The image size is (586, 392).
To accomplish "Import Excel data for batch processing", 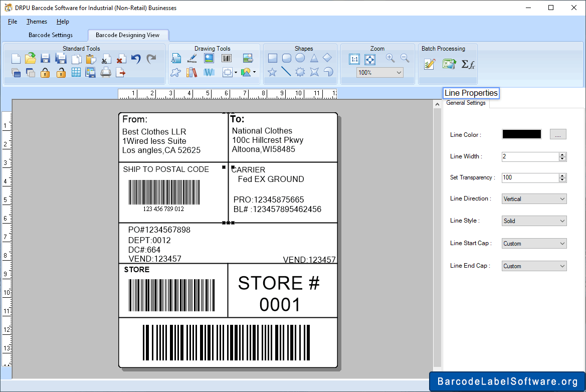I will [449, 64].
